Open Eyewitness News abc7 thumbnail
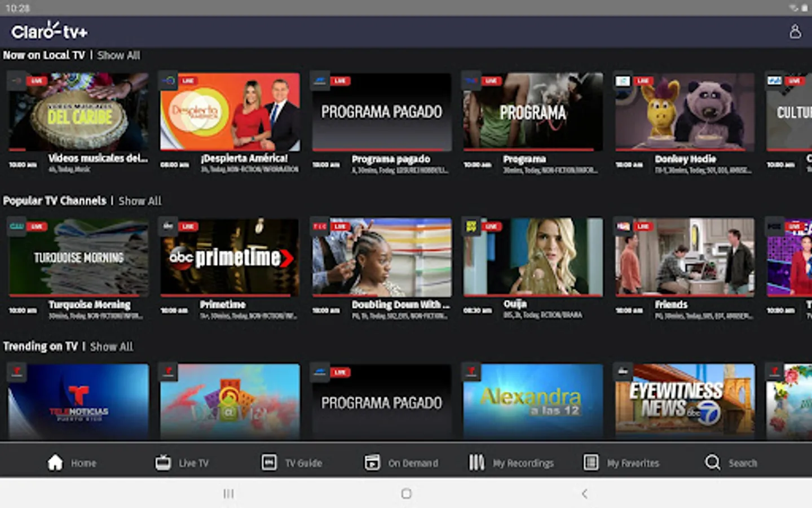 point(685,401)
